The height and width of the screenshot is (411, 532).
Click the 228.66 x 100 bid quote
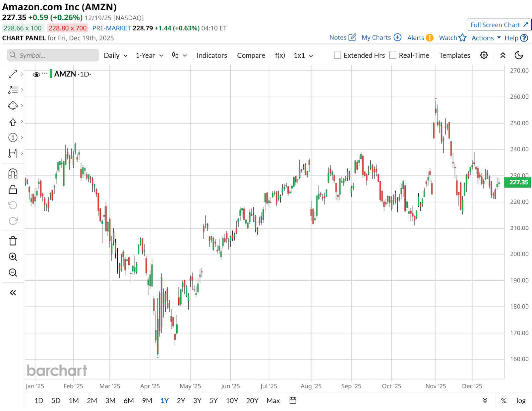[x=23, y=28]
